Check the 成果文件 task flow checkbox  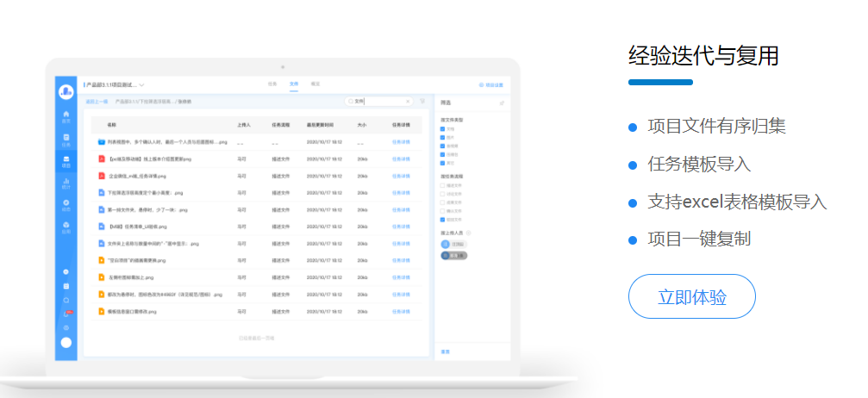[442, 202]
